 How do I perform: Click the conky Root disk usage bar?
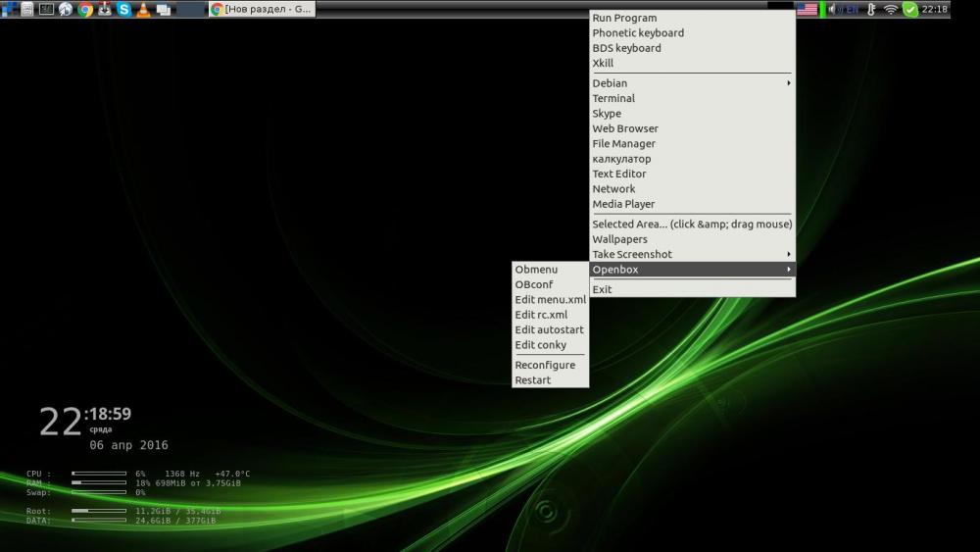click(x=99, y=511)
